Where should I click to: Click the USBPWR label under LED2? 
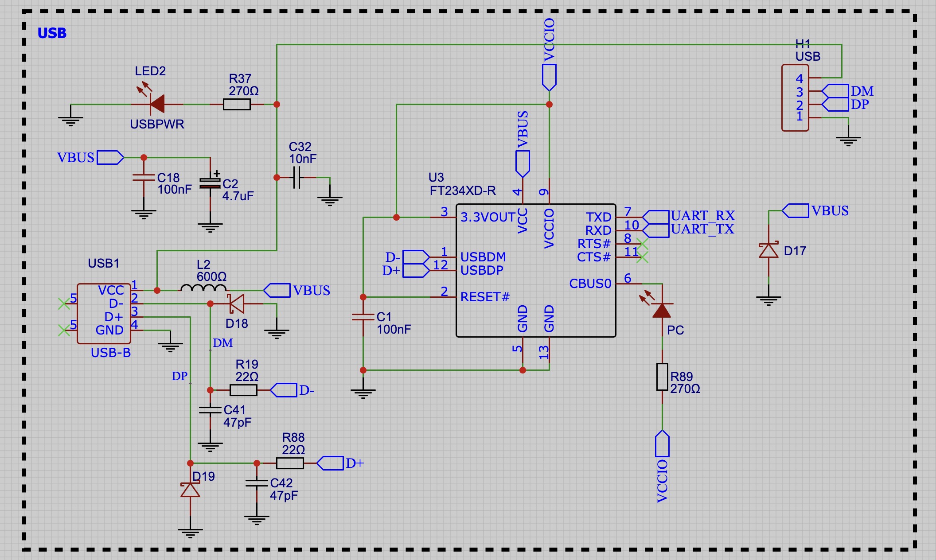(x=157, y=124)
